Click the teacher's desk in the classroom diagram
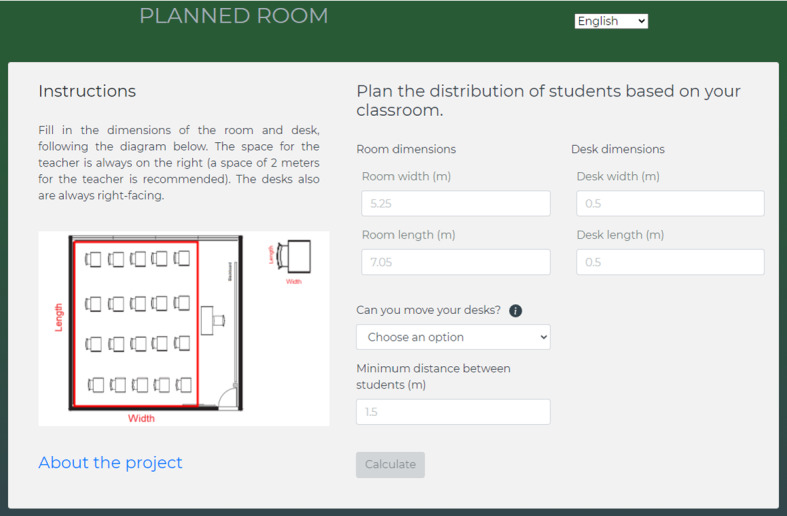The image size is (787, 516). point(212,321)
